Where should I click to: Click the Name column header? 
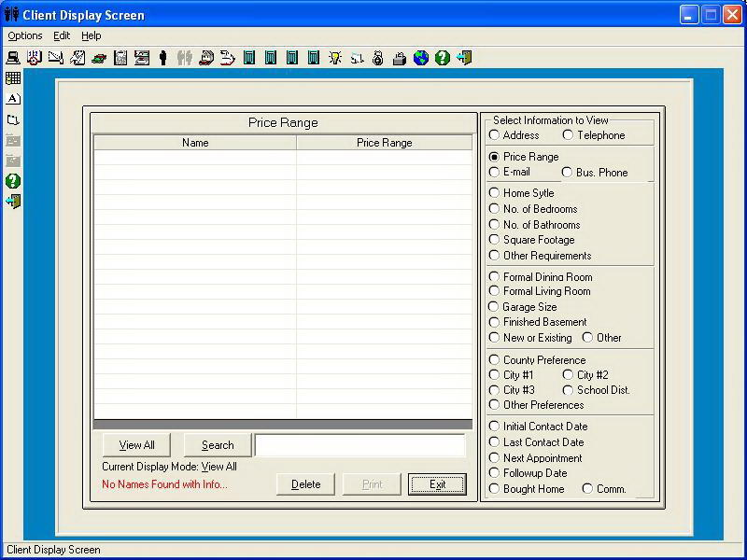coord(195,143)
